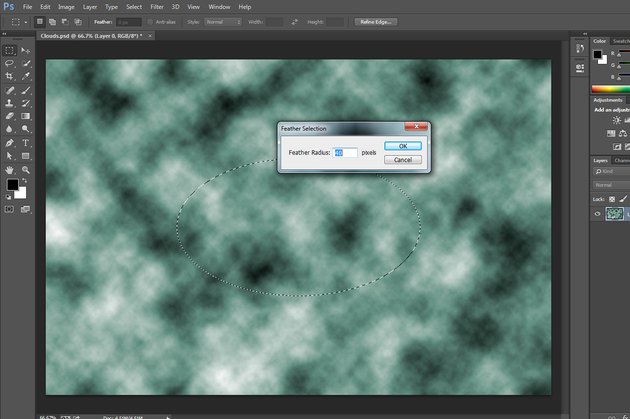The height and width of the screenshot is (419, 630).
Task: Click OK in Feather Selection dialog
Action: (403, 146)
